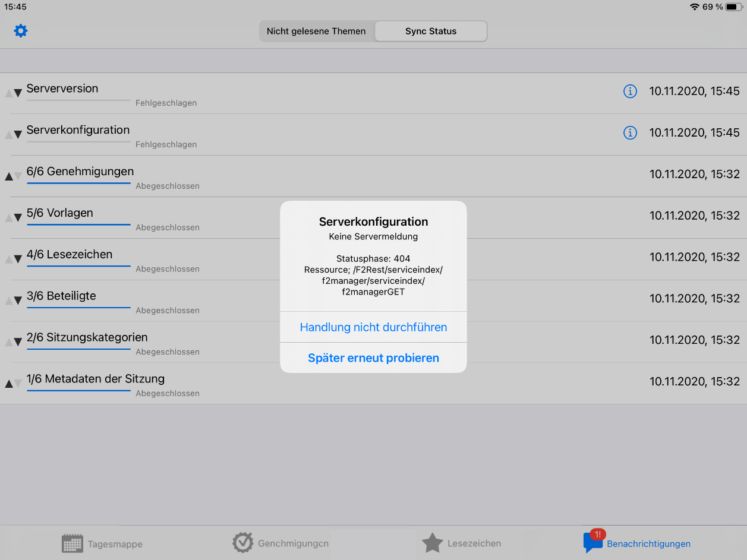This screenshot has width=747, height=560.
Task: Open the Tagesmappe calendar icon
Action: pyautogui.click(x=73, y=543)
